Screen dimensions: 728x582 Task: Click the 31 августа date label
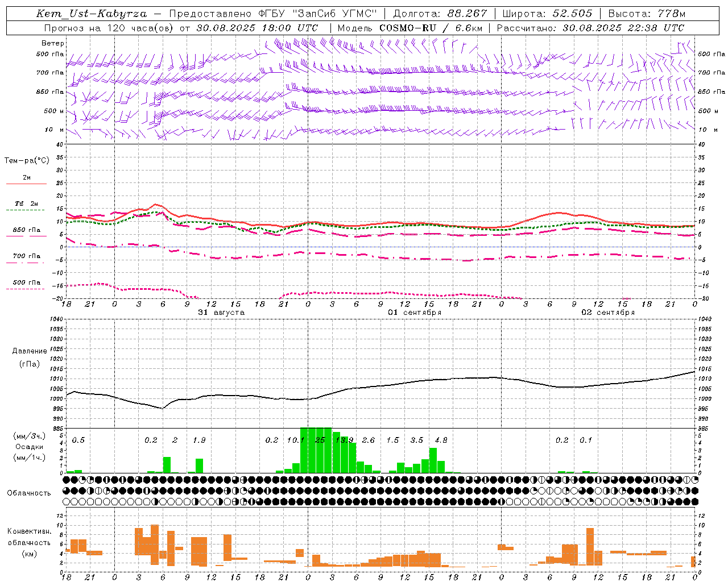pyautogui.click(x=221, y=313)
